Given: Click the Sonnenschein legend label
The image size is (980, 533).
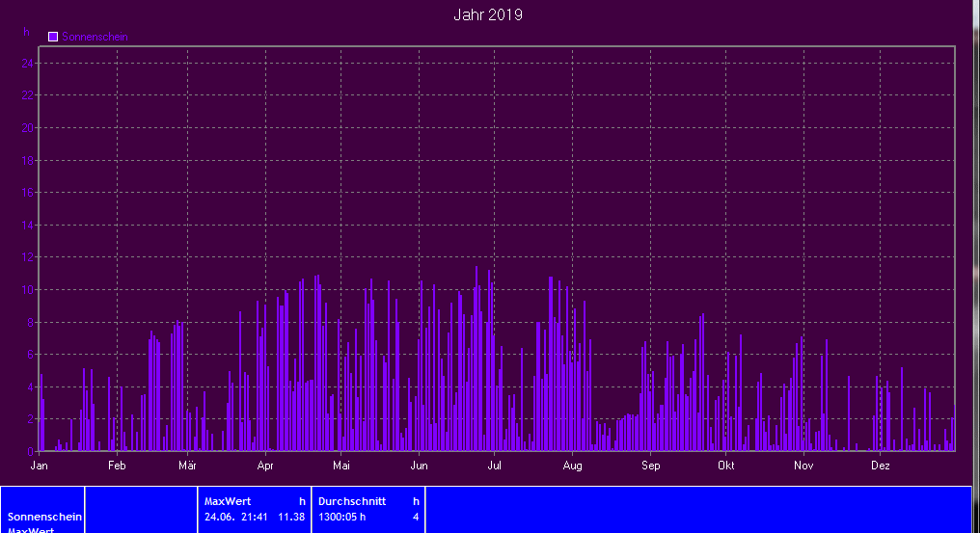Looking at the screenshot, I should click(95, 37).
